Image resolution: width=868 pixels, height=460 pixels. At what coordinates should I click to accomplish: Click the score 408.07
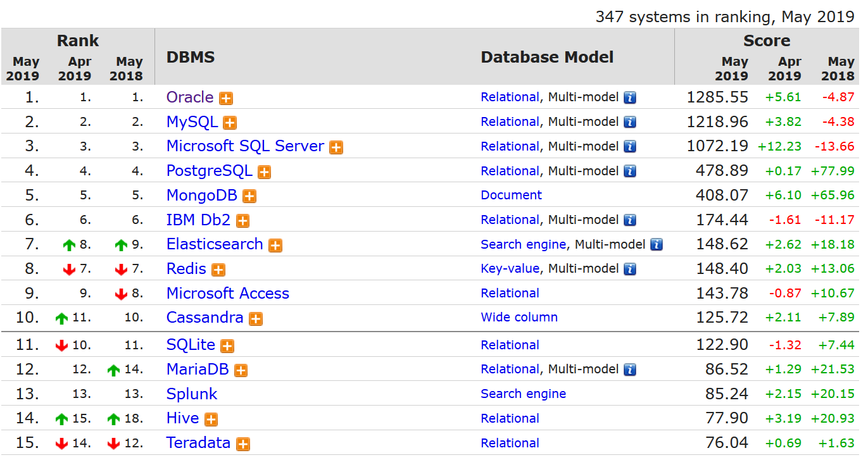(722, 195)
